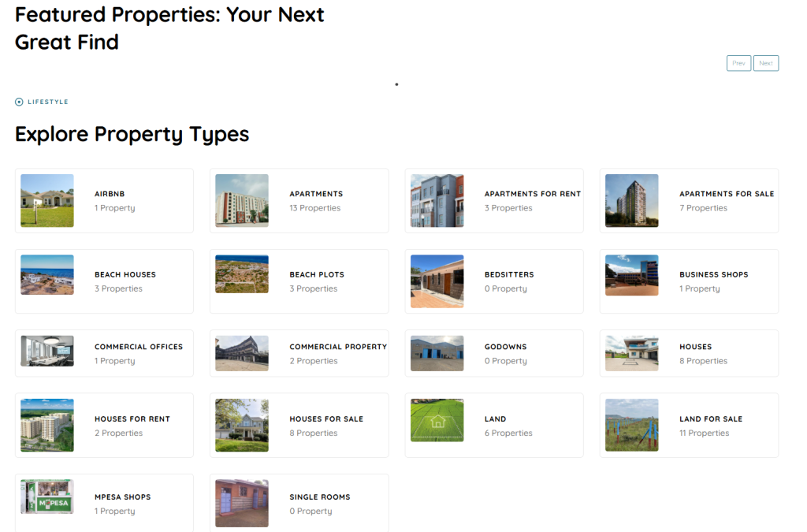This screenshot has width=807, height=532.
Task: Click the APARTMENTS category thumbnail
Action: [241, 200]
